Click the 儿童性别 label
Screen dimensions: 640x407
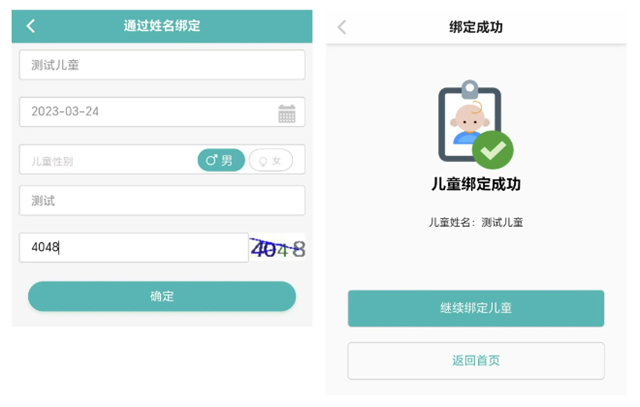click(52, 161)
